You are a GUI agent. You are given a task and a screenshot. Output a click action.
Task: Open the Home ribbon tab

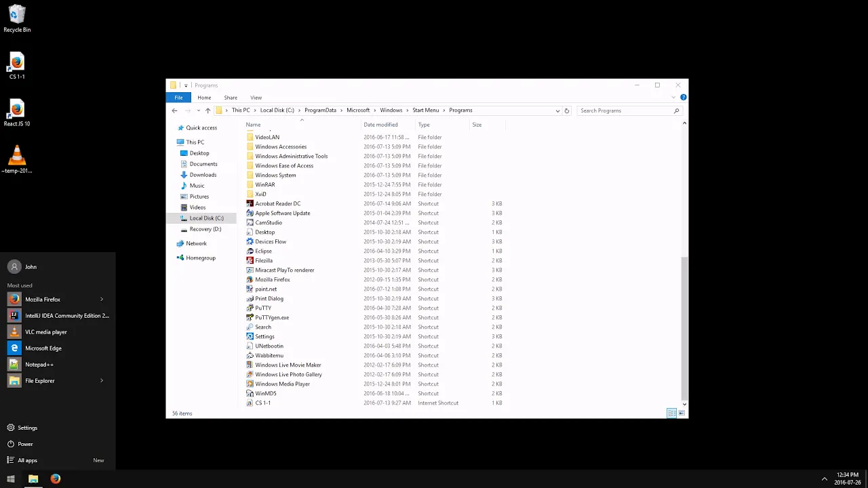pyautogui.click(x=204, y=98)
